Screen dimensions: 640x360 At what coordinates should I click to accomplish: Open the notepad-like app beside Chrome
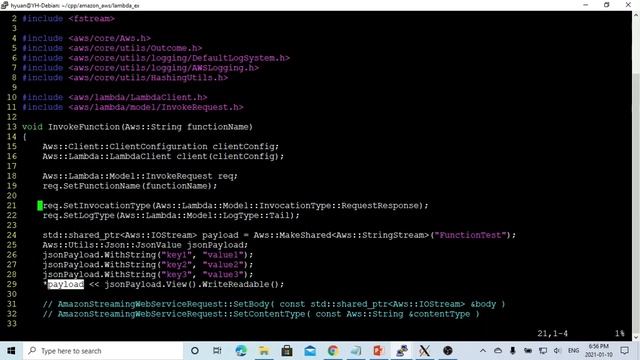356,351
